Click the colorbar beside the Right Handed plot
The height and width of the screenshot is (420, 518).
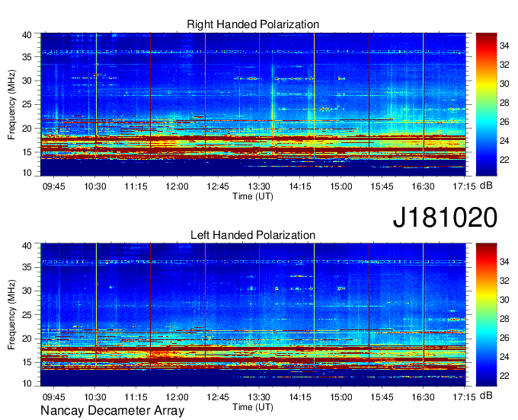486,104
